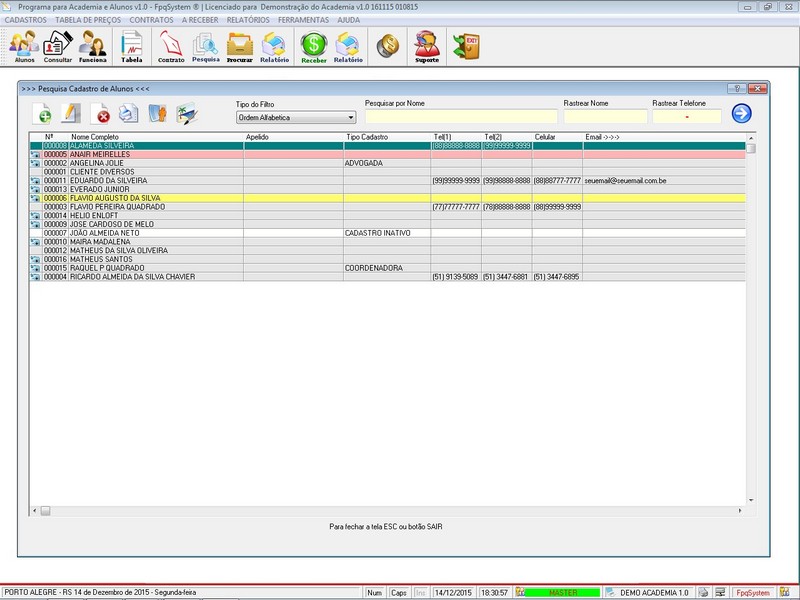800x600 pixels.
Task: Click the Tabela price table icon
Action: tap(131, 46)
